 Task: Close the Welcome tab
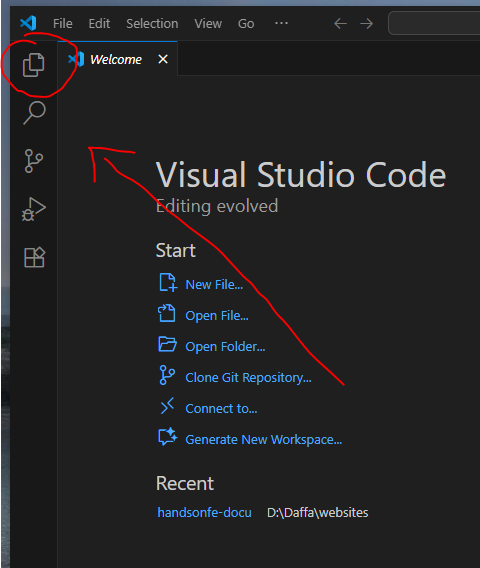pyautogui.click(x=163, y=59)
